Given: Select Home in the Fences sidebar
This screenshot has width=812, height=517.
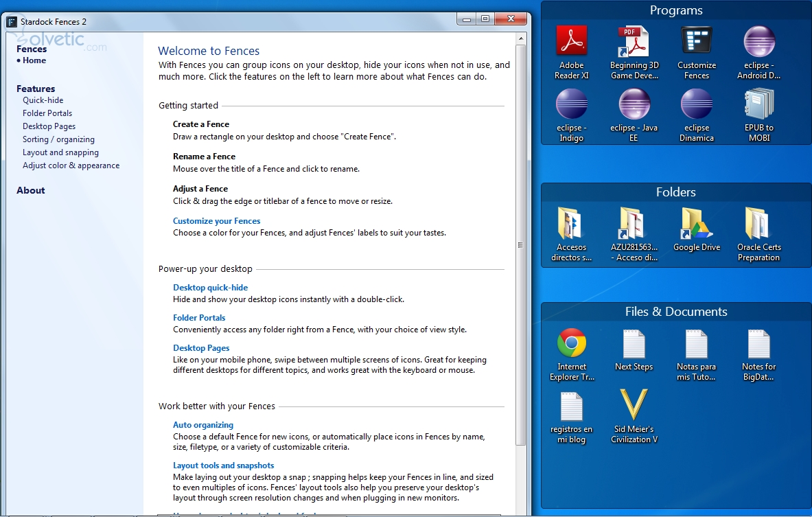Looking at the screenshot, I should [x=34, y=60].
